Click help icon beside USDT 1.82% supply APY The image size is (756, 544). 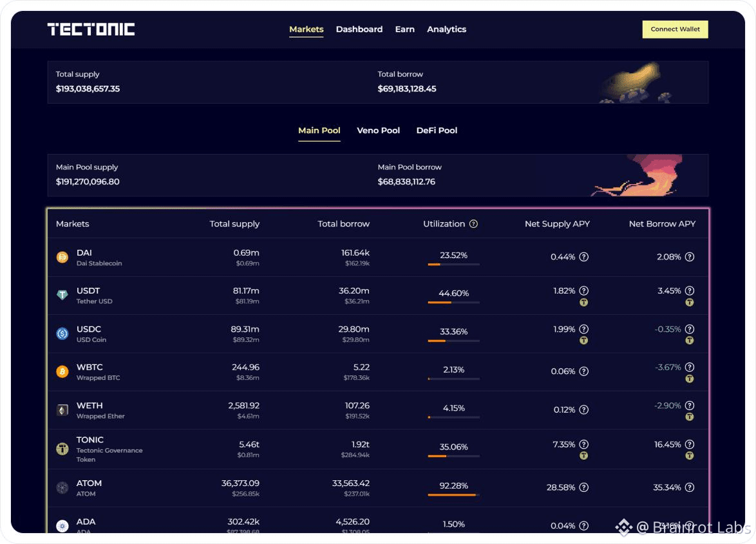[x=584, y=290]
